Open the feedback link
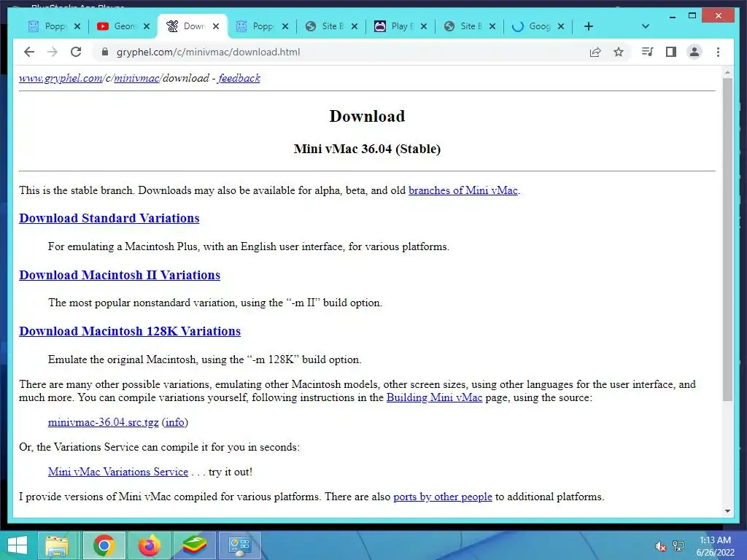The width and height of the screenshot is (747, 560). click(x=239, y=78)
